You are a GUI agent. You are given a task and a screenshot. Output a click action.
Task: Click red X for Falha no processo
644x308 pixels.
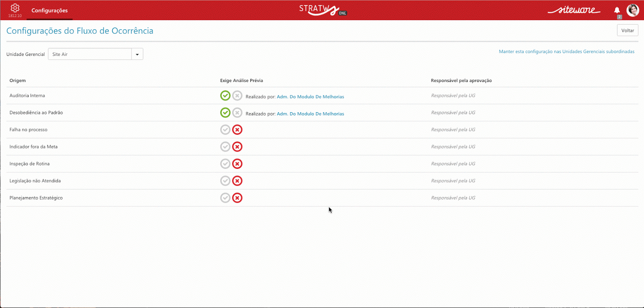coord(237,129)
